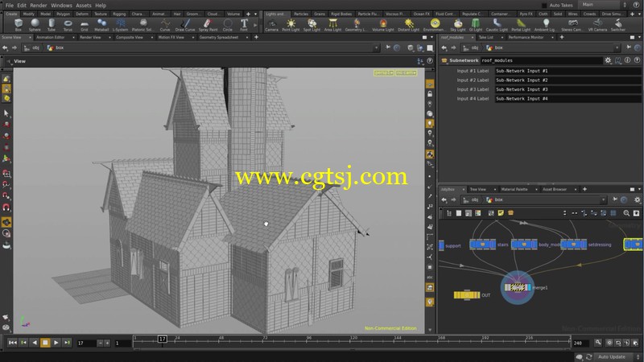Toggle pin on scene view pane

click(388, 47)
